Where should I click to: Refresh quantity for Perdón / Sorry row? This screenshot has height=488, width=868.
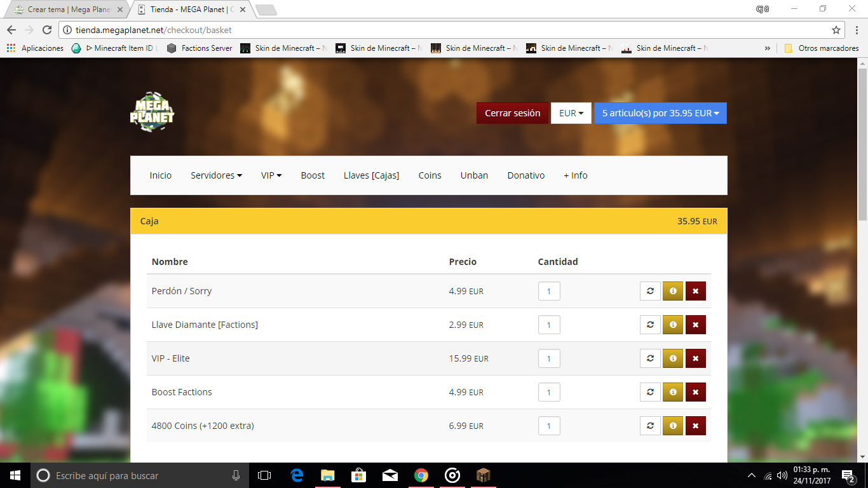coord(650,291)
